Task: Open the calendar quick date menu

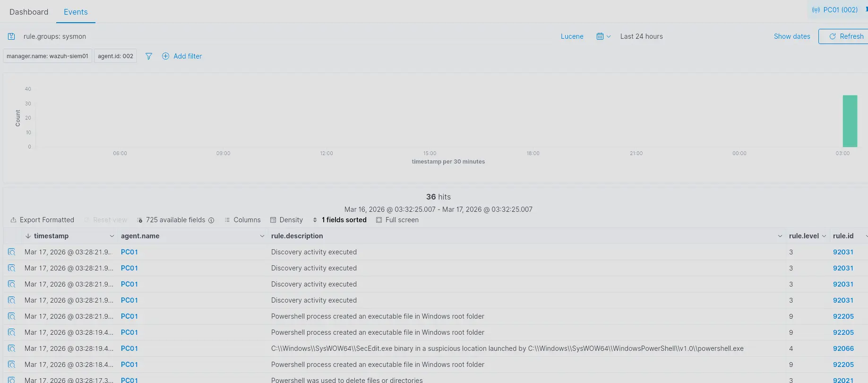Action: (x=603, y=36)
